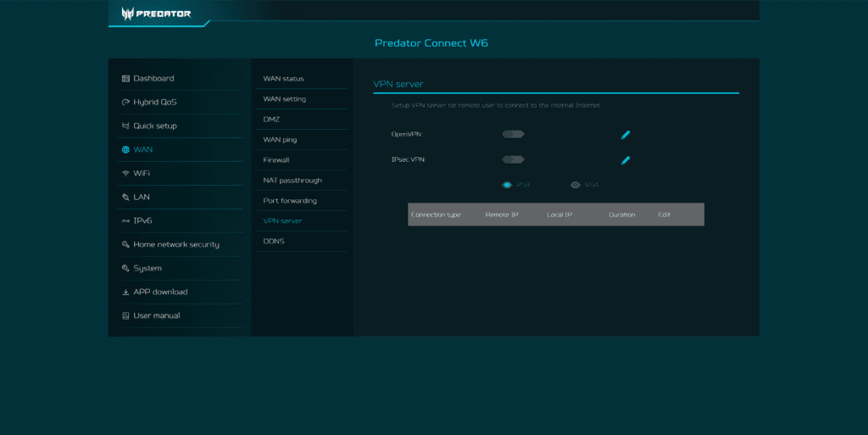Select the PSK radio option
This screenshot has height=435, width=868.
[507, 185]
